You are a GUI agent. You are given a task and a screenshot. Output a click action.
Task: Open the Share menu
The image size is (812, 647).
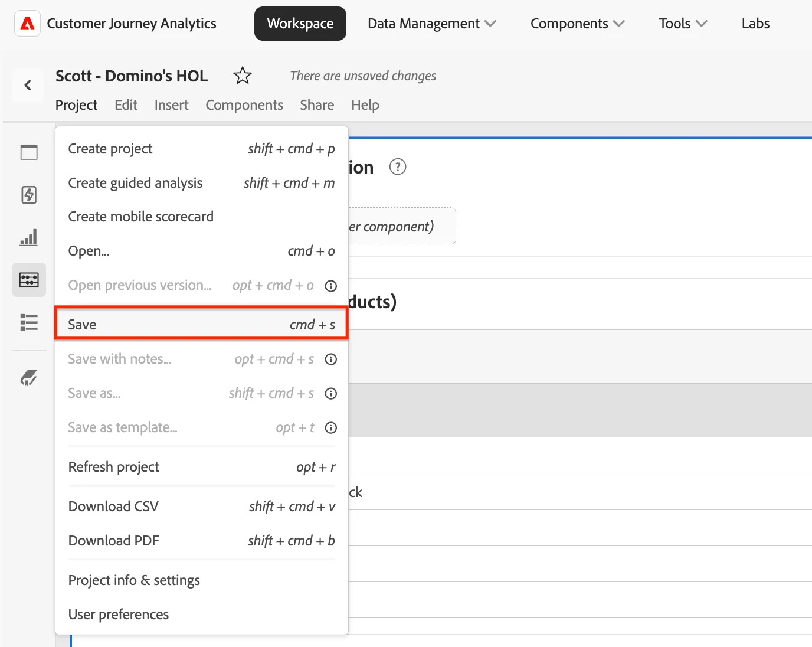[317, 105]
